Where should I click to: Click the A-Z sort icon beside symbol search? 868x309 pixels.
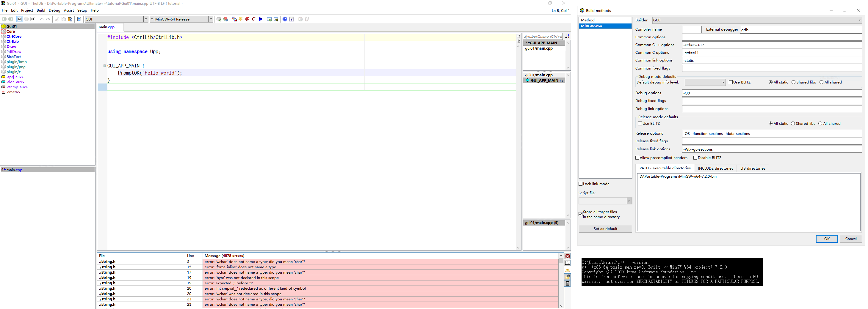pyautogui.click(x=568, y=36)
